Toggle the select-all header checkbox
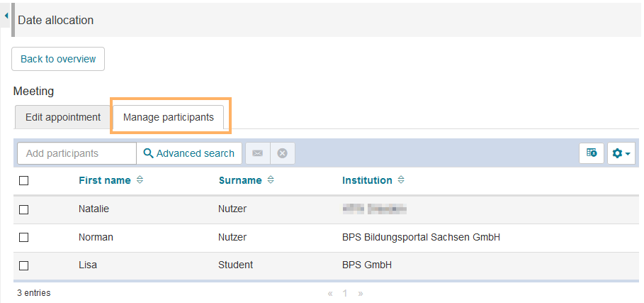The width and height of the screenshot is (644, 303). 24,181
